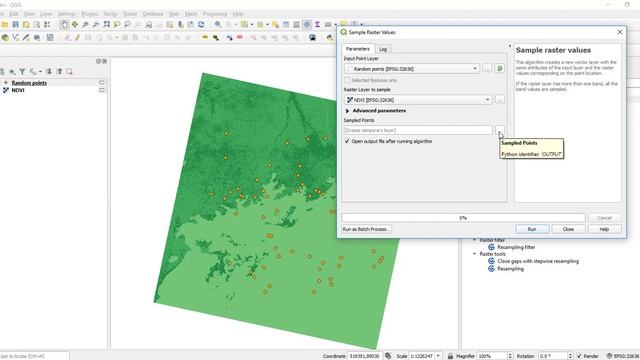This screenshot has width=640, height=360.
Task: Open the Raster menu
Action: point(130,14)
